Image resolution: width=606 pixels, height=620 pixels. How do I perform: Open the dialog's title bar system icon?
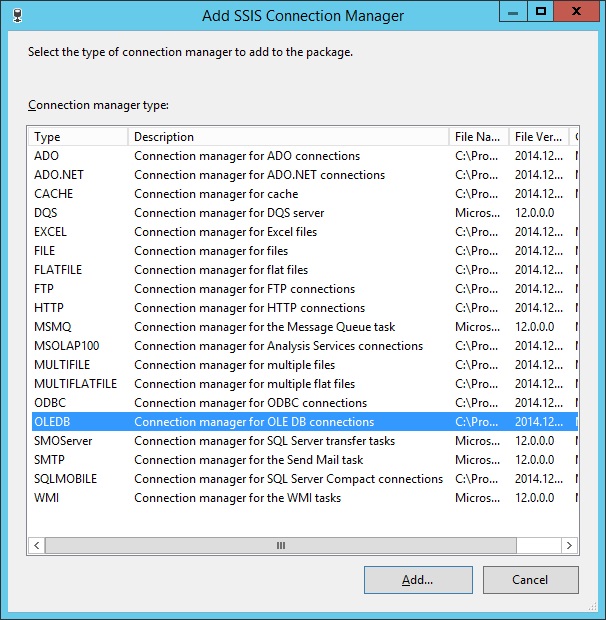tap(17, 16)
